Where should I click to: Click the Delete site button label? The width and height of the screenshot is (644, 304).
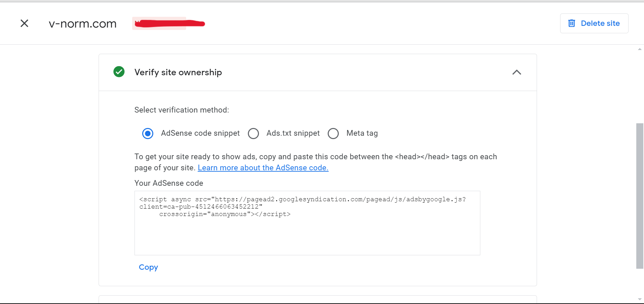pyautogui.click(x=600, y=23)
